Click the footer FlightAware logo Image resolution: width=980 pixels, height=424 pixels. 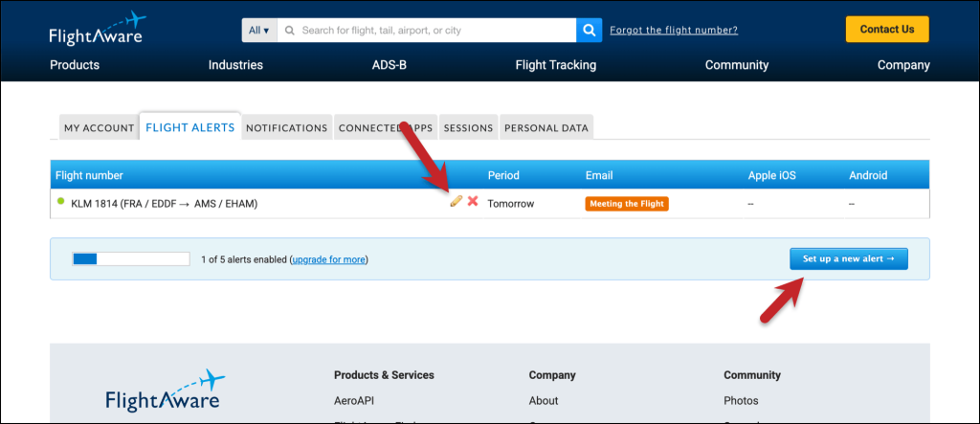click(x=165, y=391)
